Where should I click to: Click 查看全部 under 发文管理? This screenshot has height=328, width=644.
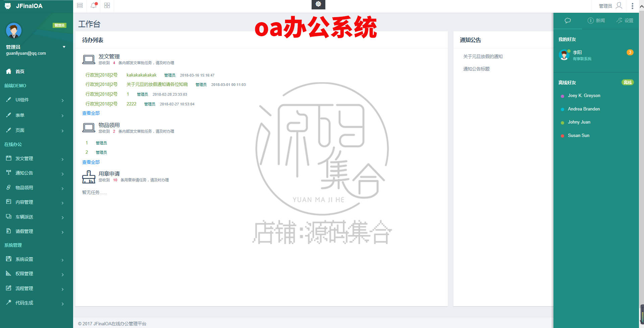pyautogui.click(x=91, y=113)
